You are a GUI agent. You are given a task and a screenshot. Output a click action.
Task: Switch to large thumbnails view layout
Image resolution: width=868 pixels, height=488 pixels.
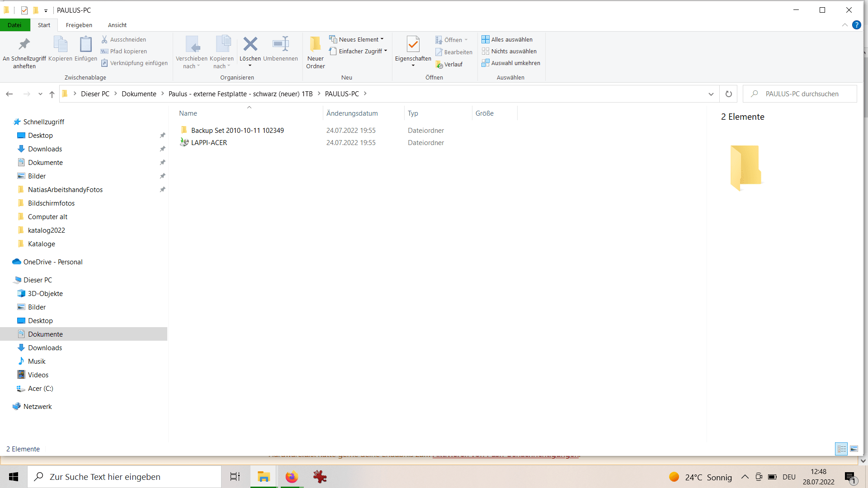[854, 449]
